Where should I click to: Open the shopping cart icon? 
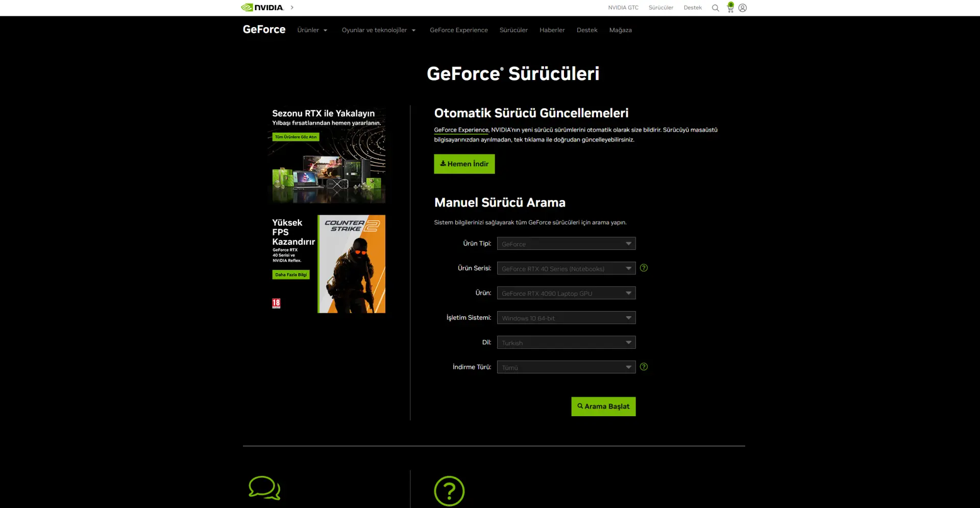pos(730,8)
